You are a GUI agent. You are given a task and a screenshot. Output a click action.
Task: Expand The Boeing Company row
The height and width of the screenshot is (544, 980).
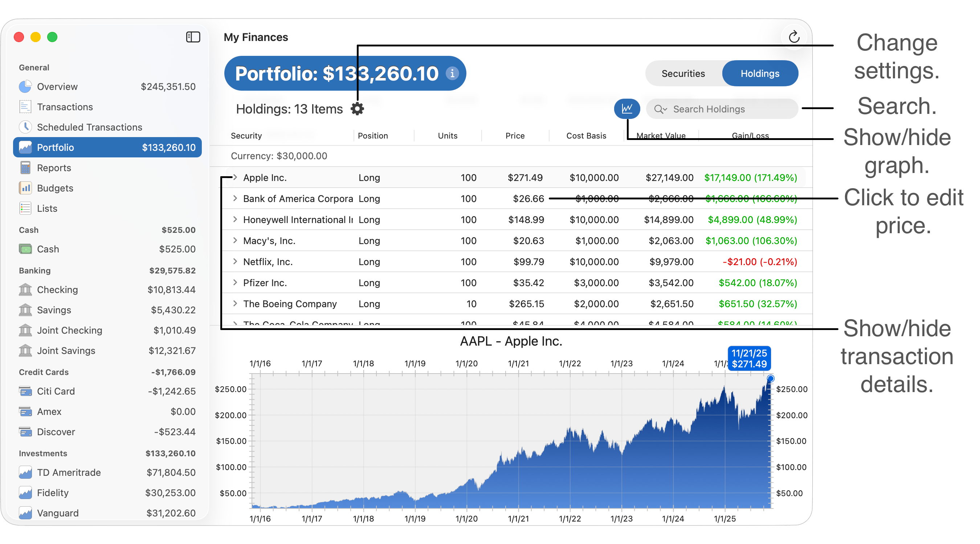point(235,303)
